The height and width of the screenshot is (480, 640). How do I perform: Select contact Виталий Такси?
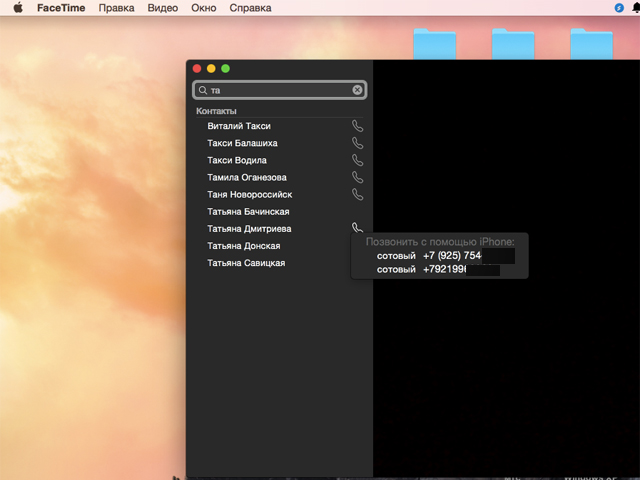point(239,126)
